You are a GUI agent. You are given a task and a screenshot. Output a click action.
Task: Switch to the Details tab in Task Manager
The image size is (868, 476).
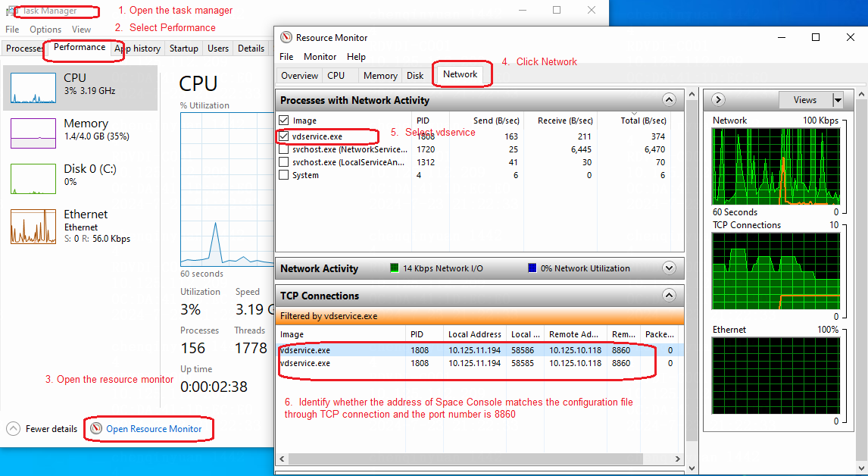click(x=251, y=49)
